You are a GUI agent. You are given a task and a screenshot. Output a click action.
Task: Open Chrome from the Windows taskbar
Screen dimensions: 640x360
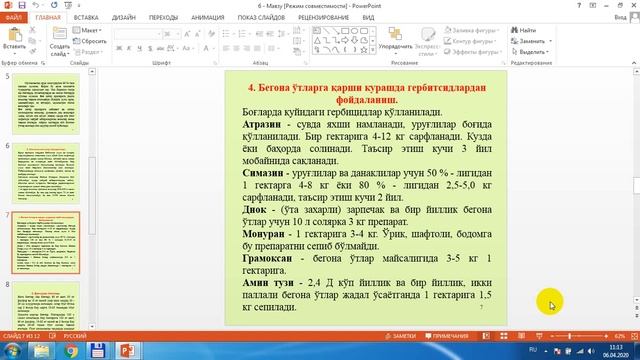pos(71,351)
